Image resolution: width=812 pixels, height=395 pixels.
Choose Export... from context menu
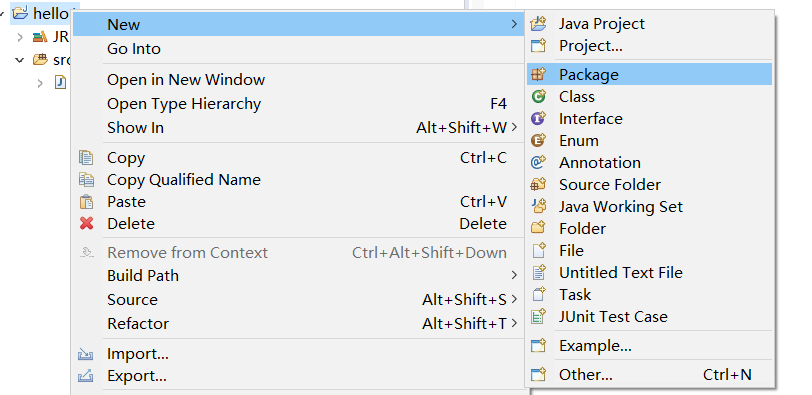click(x=297, y=376)
